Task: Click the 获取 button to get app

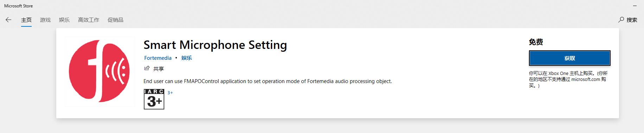Action: tap(570, 58)
